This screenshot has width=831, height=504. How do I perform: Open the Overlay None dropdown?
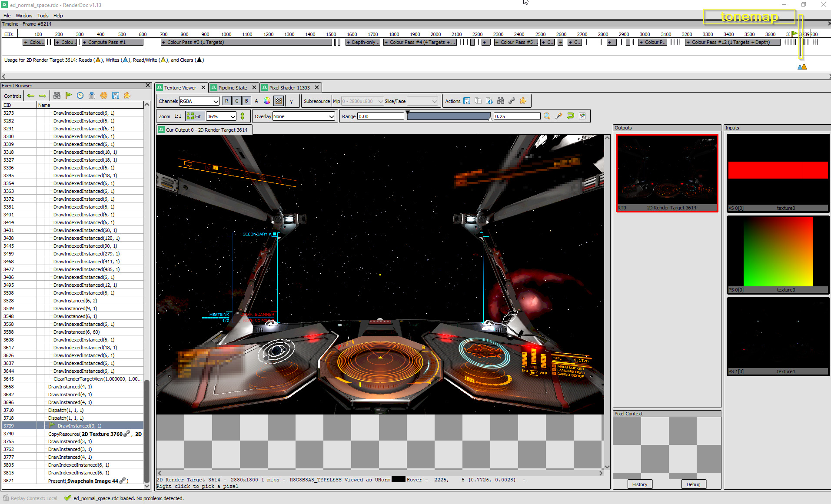click(303, 116)
